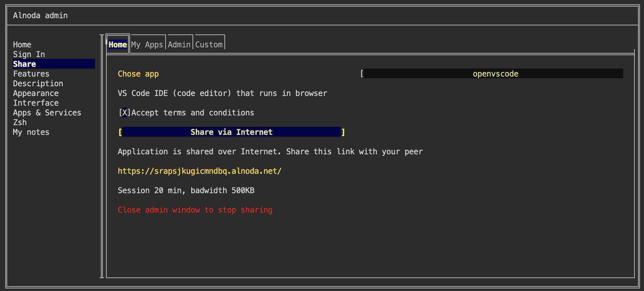Click the 'Session 20 min, badwidth 500KB' text
The image size is (644, 291).
click(186, 190)
